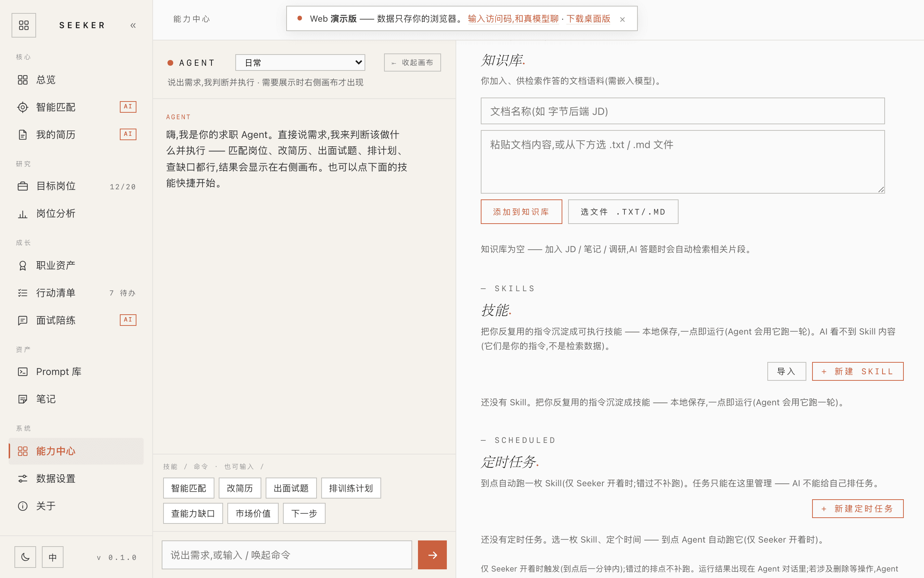Click the 智能匹配 skill chip

[x=189, y=488]
